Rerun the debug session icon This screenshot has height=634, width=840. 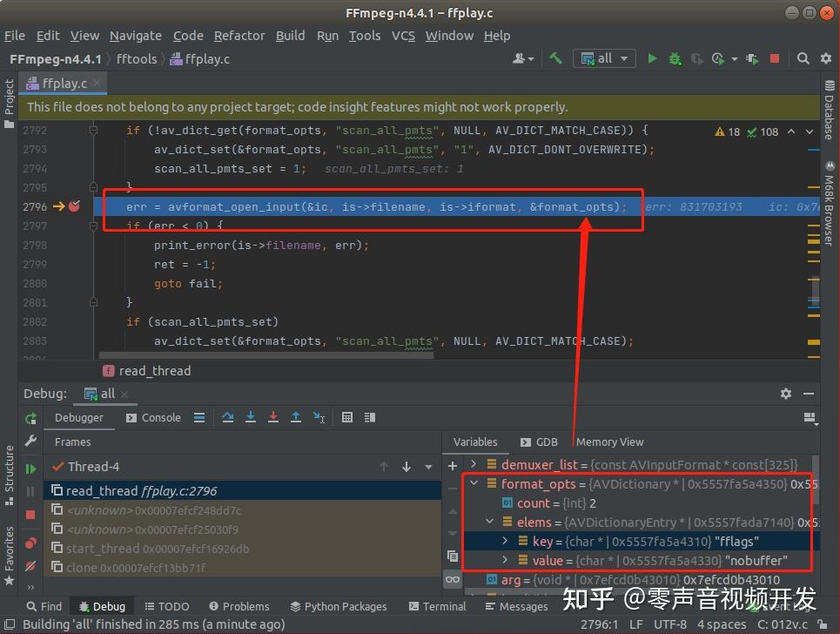(30, 418)
